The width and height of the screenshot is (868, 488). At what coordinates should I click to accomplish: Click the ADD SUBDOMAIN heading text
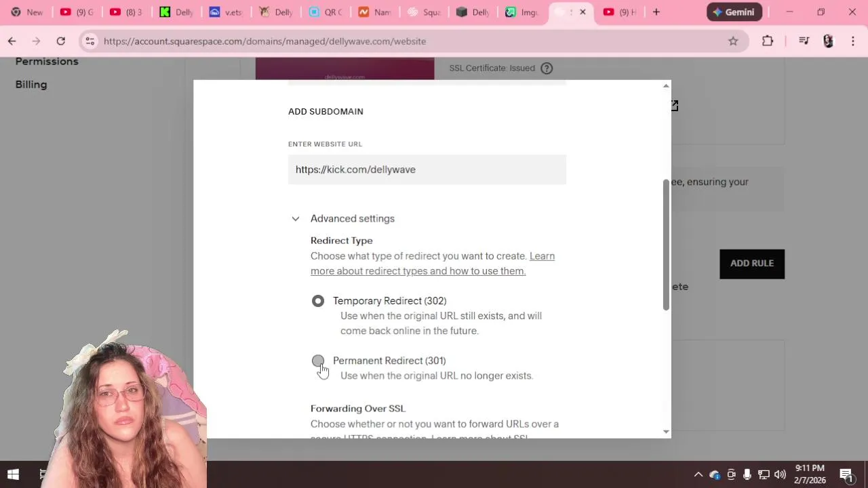(x=325, y=112)
